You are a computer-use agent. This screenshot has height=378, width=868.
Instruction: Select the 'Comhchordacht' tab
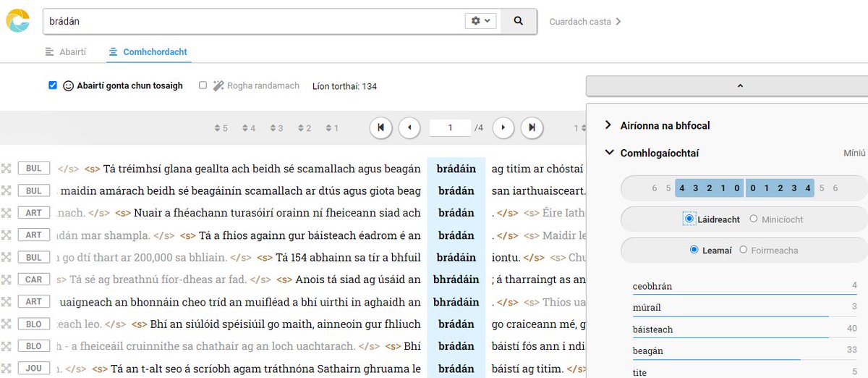[148, 52]
